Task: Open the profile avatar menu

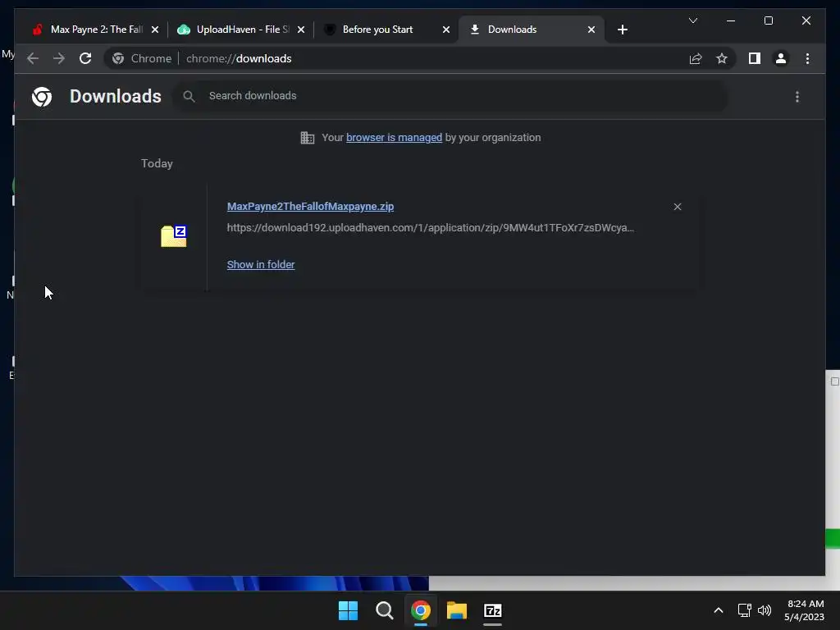Action: (781, 58)
